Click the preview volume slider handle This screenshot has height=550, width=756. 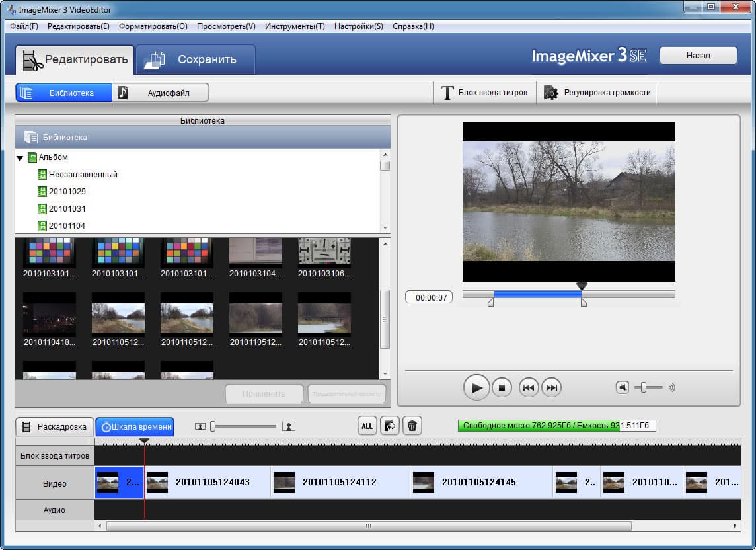643,387
